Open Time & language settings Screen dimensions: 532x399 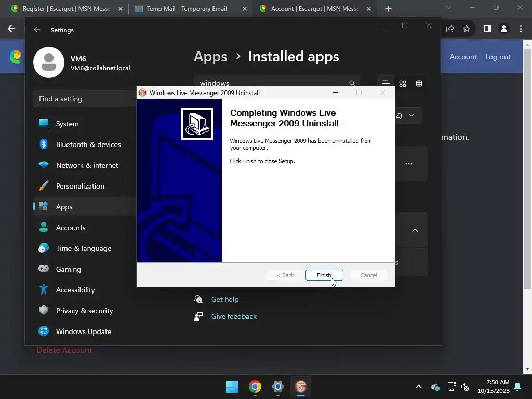[x=85, y=248]
